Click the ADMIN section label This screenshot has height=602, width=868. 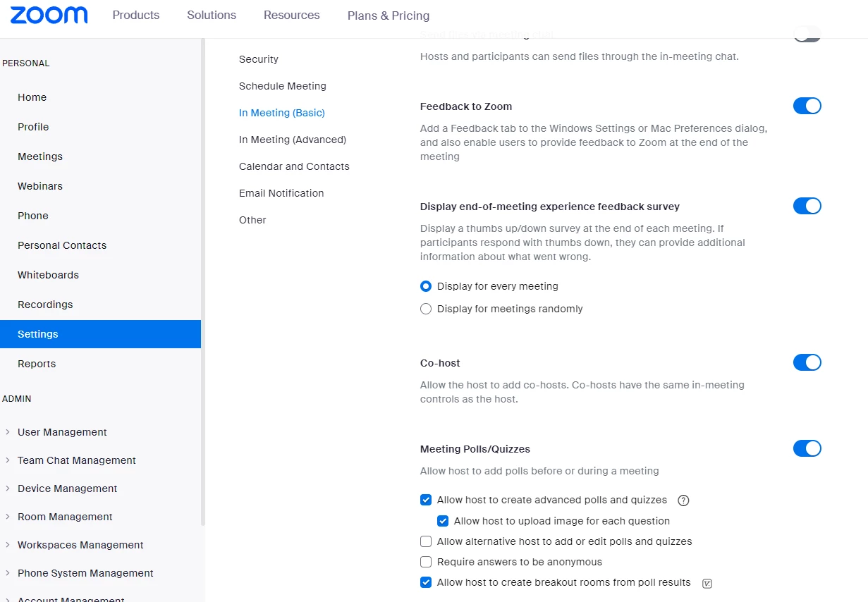pos(17,399)
